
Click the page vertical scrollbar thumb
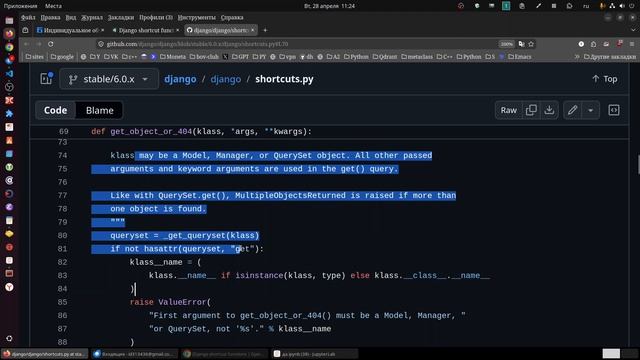638,164
